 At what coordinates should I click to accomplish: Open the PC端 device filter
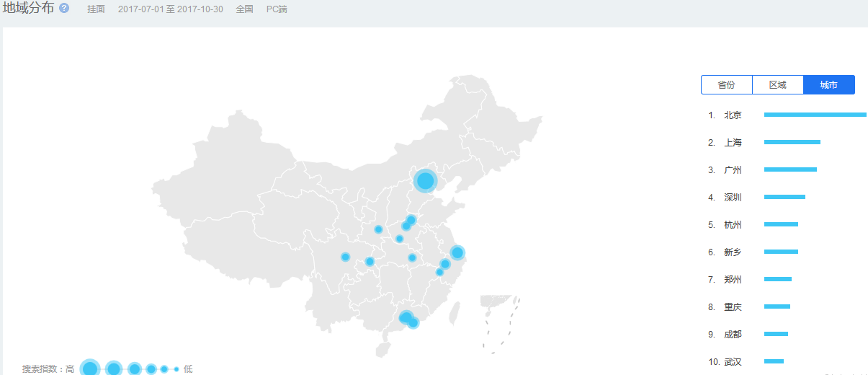[x=277, y=9]
